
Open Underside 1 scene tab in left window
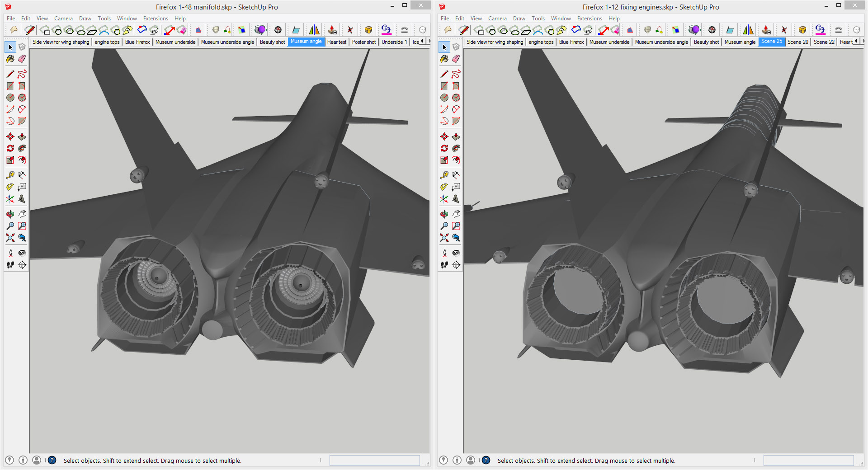click(394, 42)
